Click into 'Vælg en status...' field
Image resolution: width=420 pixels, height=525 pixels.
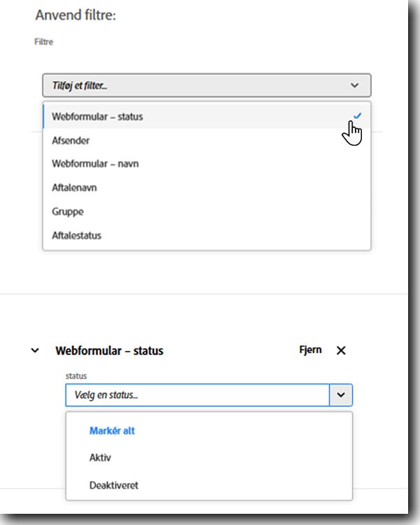click(x=197, y=395)
